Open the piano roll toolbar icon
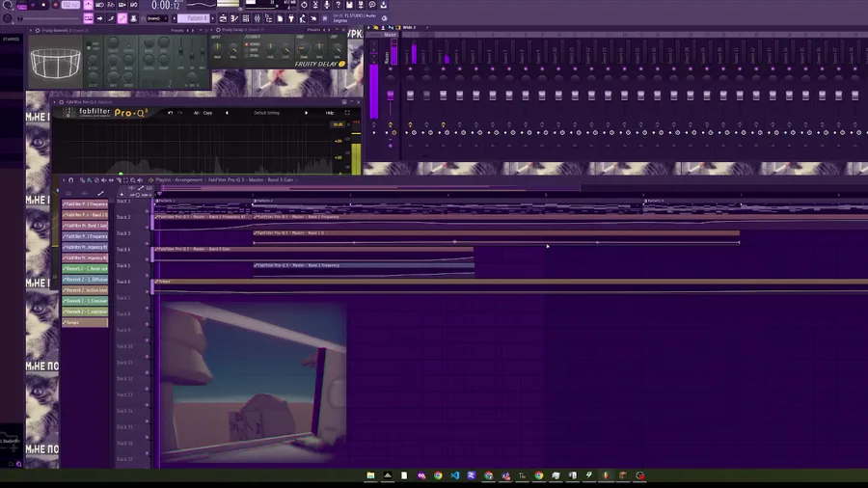The image size is (868, 488). (x=234, y=18)
